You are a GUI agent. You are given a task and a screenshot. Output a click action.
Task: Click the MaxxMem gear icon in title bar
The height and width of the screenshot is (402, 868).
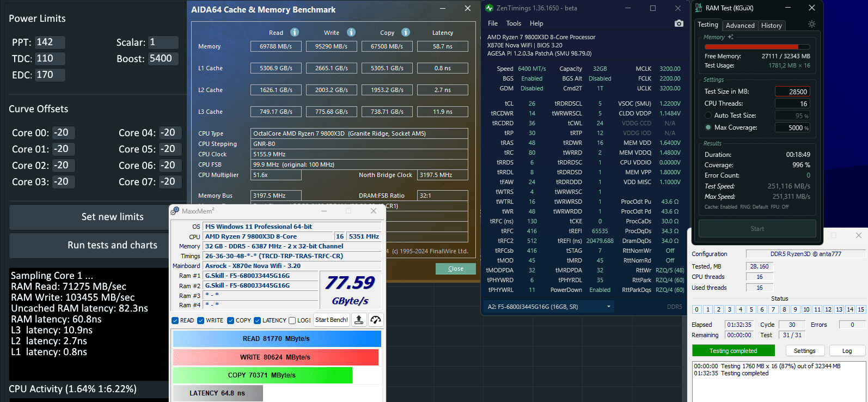click(x=175, y=211)
